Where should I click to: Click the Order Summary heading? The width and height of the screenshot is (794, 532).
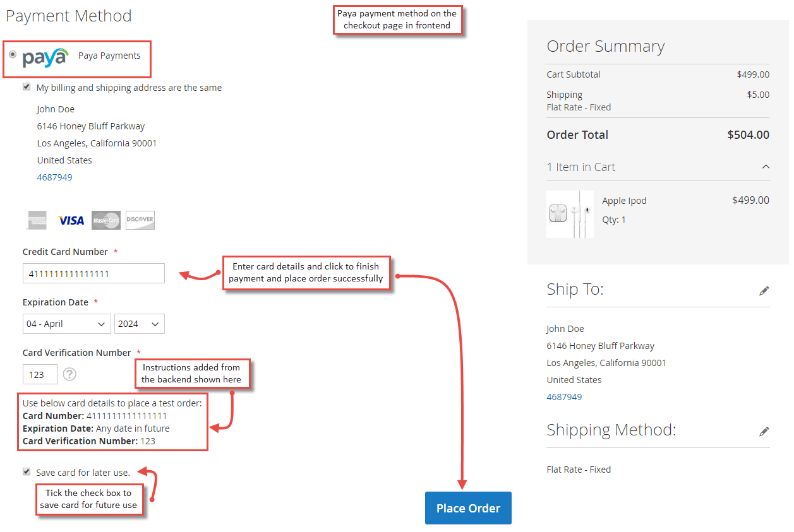pos(606,46)
